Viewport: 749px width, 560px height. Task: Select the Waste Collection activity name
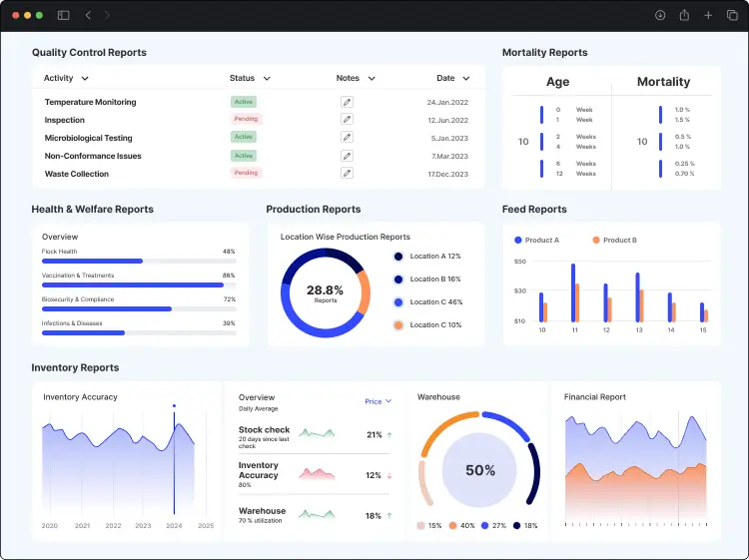coord(77,174)
